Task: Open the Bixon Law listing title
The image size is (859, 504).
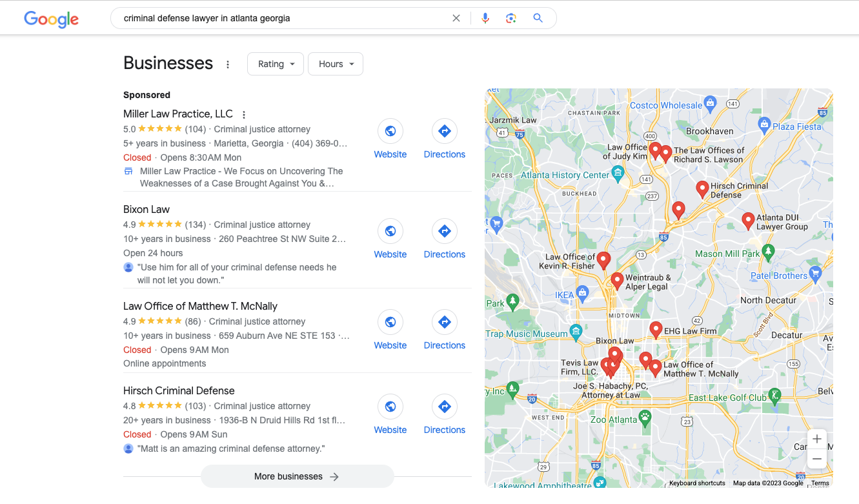Action: 147,209
